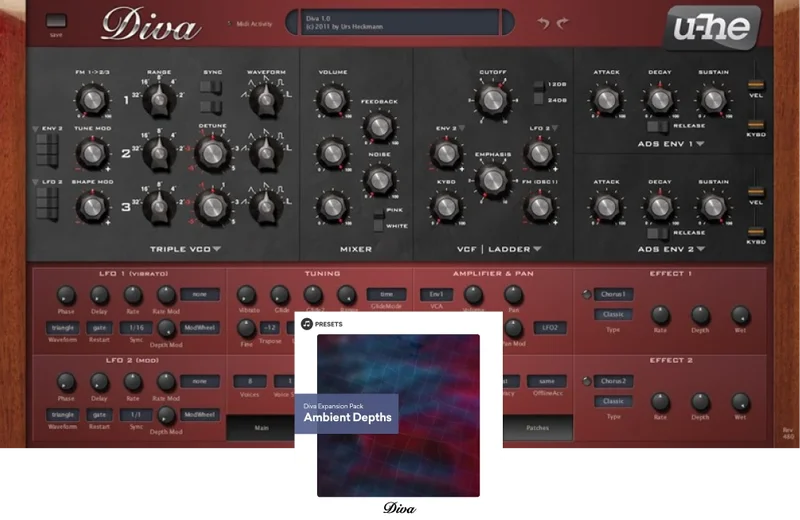
Task: Open the Tune Mod ENV 2 source dropdown
Action: tap(36, 129)
